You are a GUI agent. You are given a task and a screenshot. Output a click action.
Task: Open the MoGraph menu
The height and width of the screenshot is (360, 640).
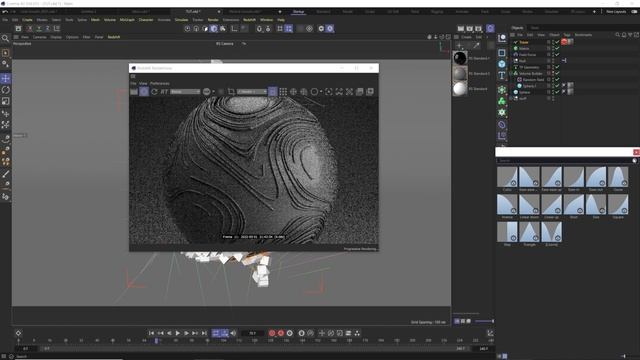pos(127,20)
